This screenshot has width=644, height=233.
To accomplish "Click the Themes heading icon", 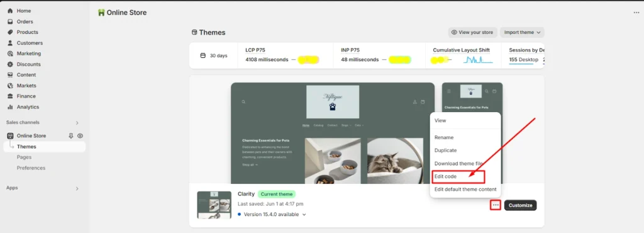I will (194, 33).
